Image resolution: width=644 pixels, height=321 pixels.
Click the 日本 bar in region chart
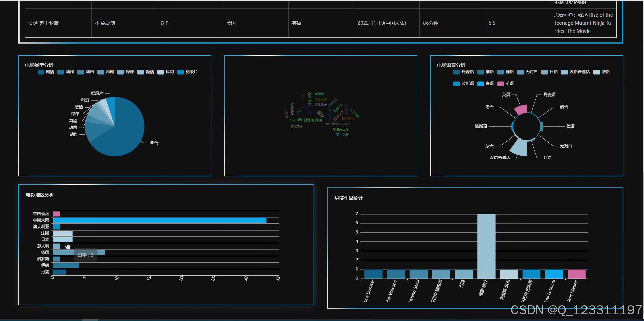(x=63, y=240)
